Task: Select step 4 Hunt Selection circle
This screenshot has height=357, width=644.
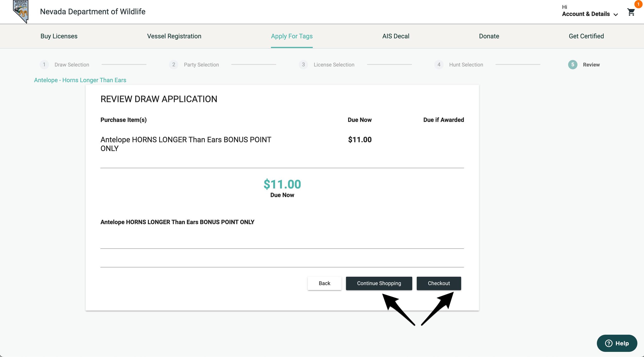Action: coord(439,65)
